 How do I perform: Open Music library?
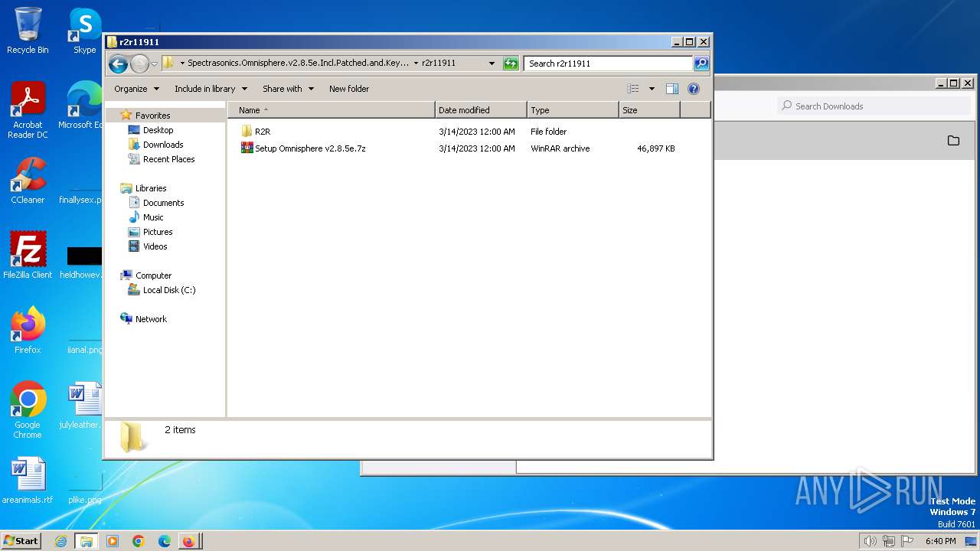pyautogui.click(x=153, y=217)
